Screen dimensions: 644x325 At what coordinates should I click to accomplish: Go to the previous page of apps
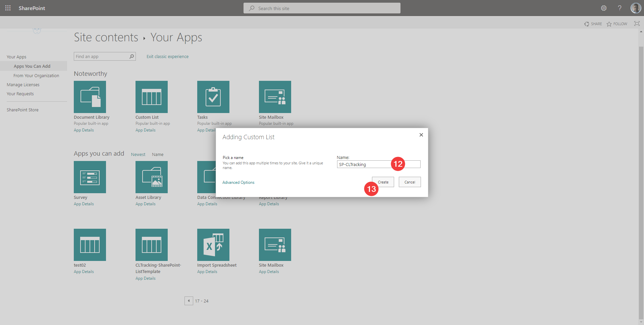[189, 301]
